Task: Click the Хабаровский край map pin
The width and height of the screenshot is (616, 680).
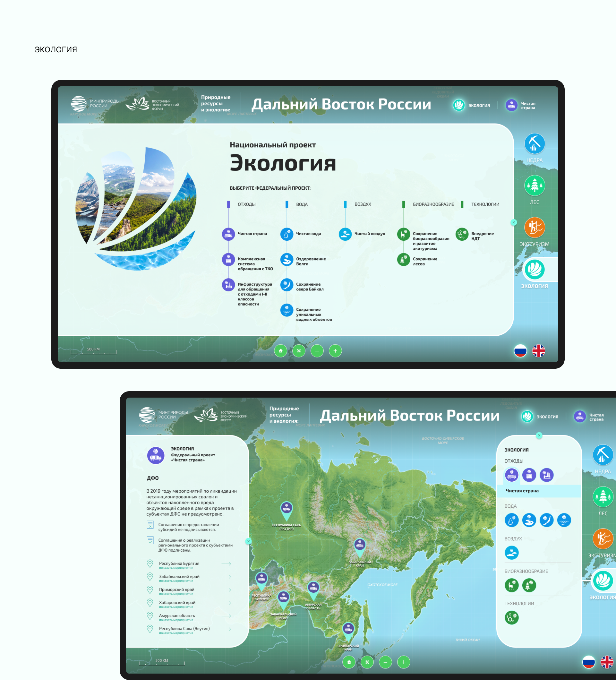Action: point(359,546)
